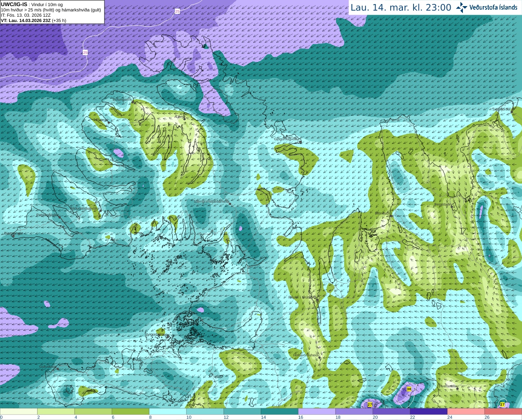Pick the 8–10 m/s pale cyan legend swatch

pos(168,411)
